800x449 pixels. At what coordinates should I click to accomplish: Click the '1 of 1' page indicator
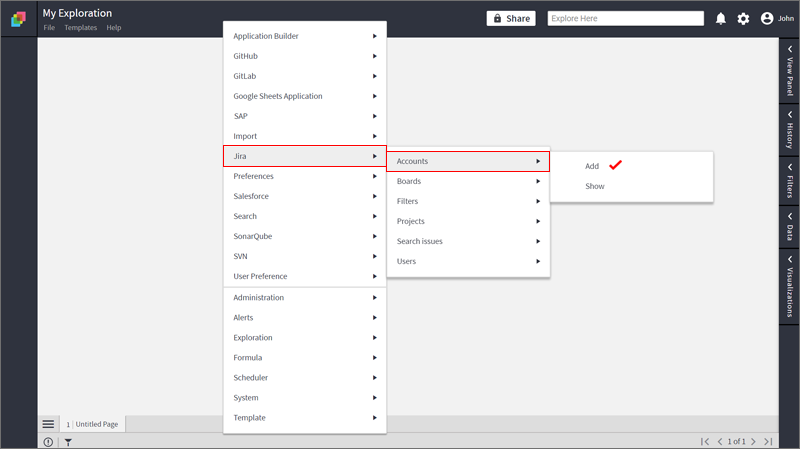(736, 441)
